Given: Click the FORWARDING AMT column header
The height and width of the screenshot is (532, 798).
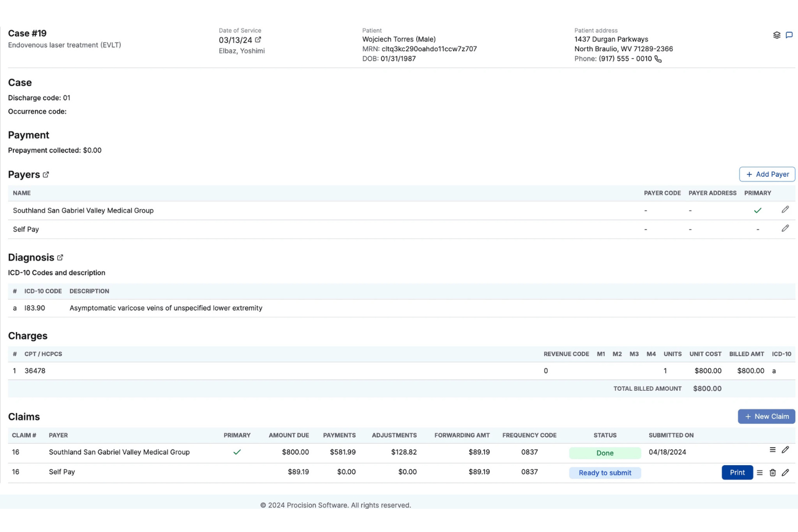Looking at the screenshot, I should tap(462, 436).
